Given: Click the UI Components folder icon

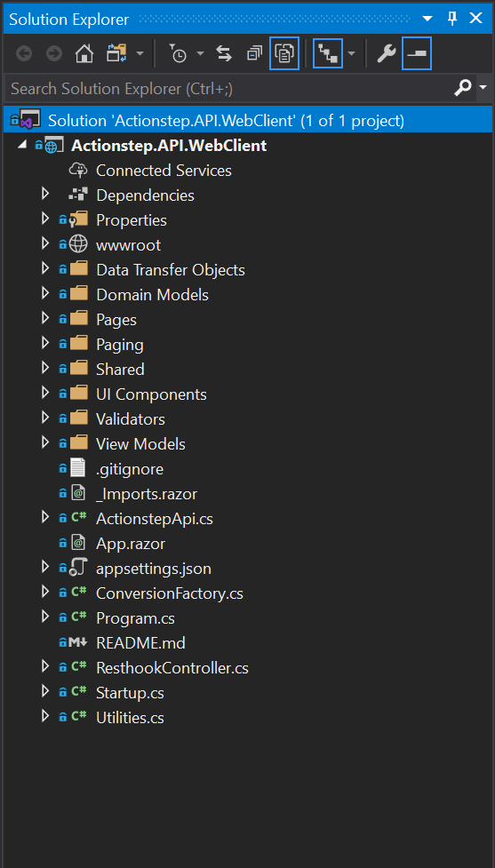Looking at the screenshot, I should pyautogui.click(x=78, y=394).
